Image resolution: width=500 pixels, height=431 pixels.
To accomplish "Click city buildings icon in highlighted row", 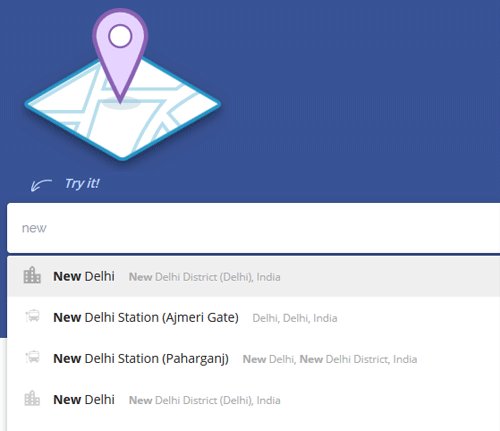I will [32, 275].
